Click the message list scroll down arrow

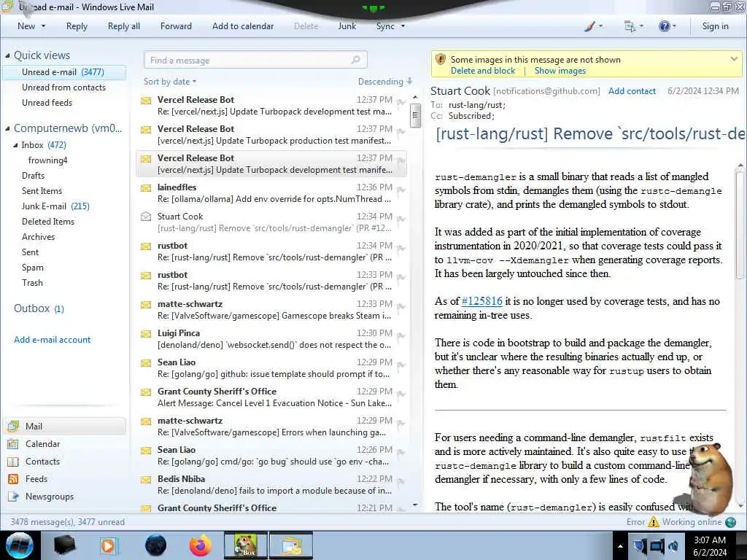point(415,505)
